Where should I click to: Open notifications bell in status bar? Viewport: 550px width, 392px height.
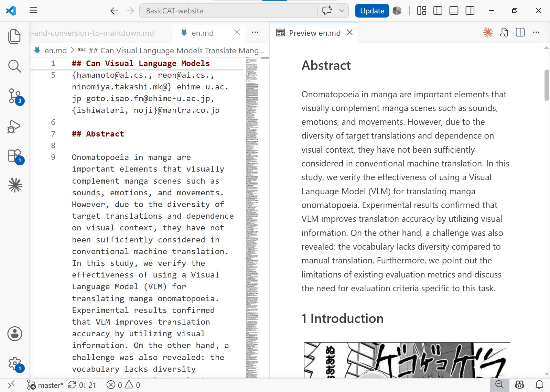click(x=539, y=385)
